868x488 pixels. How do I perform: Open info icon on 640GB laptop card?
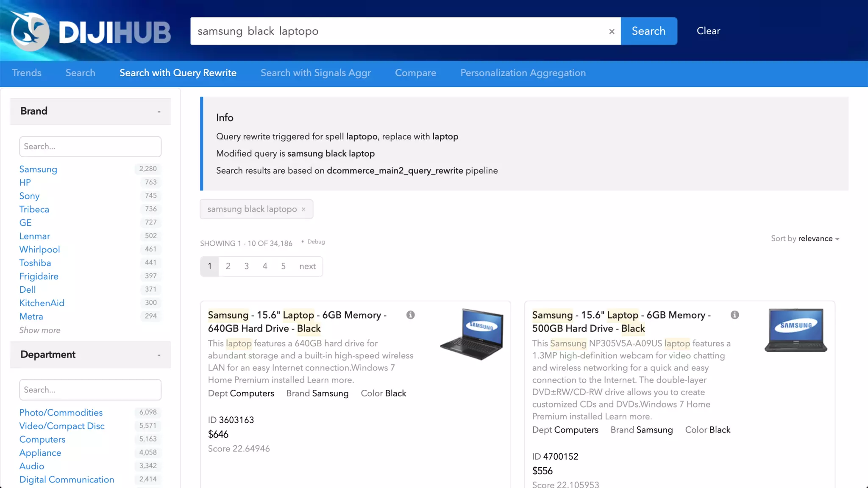[x=410, y=315]
